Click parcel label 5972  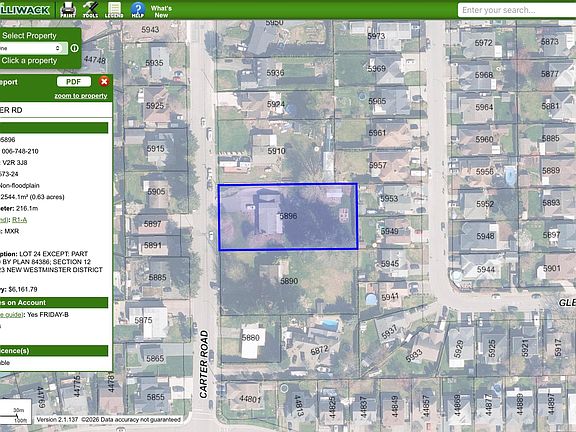coord(483,43)
